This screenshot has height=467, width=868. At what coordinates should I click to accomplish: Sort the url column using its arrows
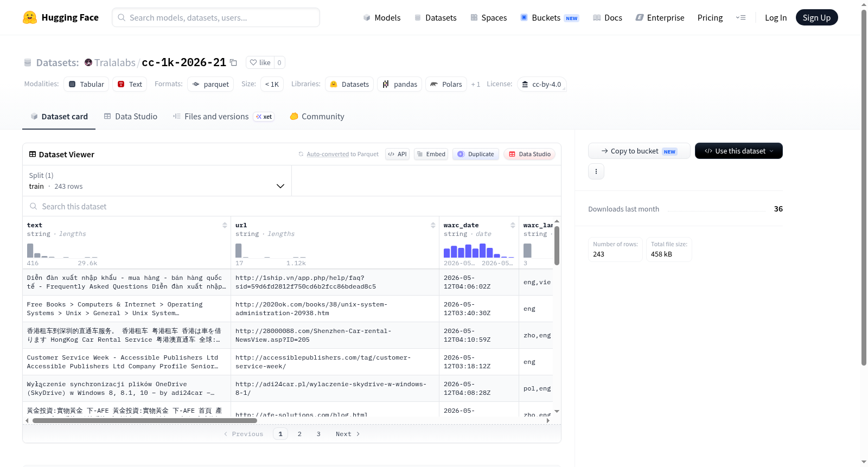pos(433,225)
